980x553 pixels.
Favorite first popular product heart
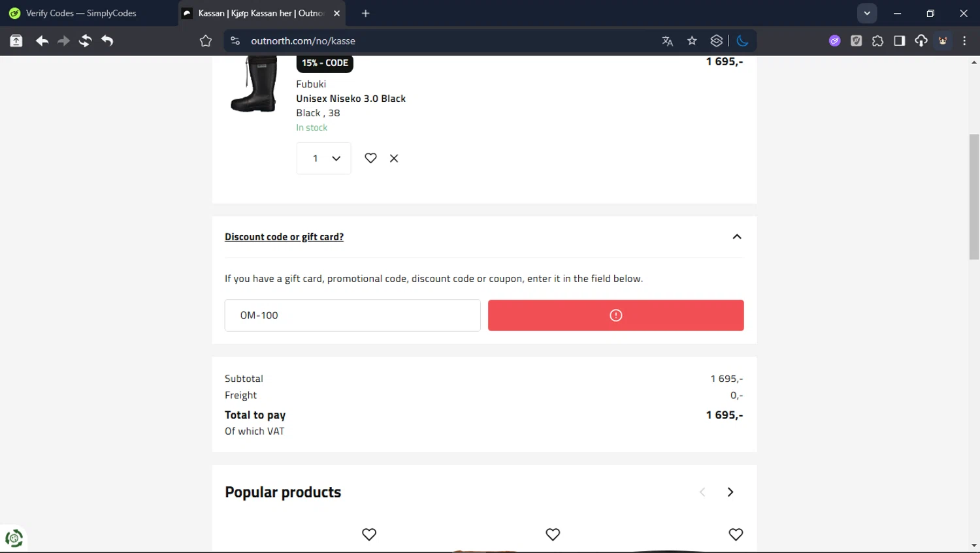pos(369,535)
